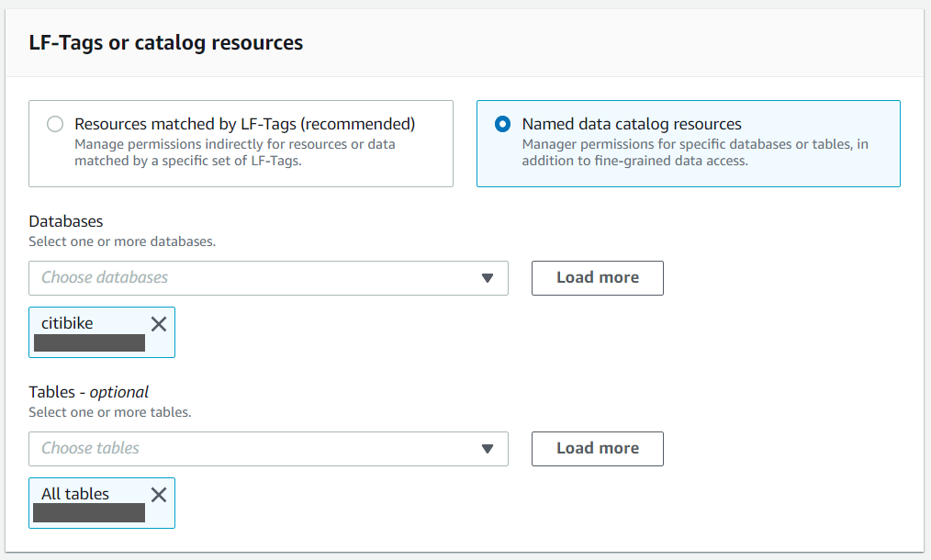This screenshot has width=931, height=560.
Task: Remove the All tables chip
Action: point(159,495)
